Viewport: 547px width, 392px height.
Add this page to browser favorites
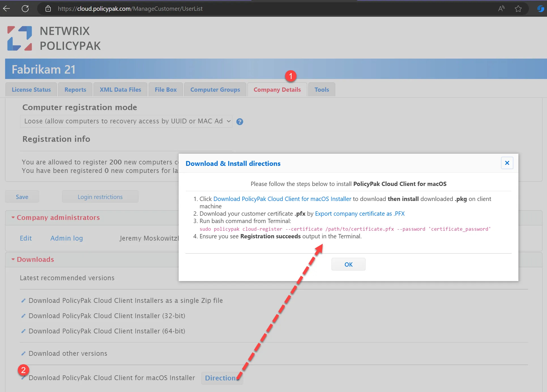[x=518, y=8]
